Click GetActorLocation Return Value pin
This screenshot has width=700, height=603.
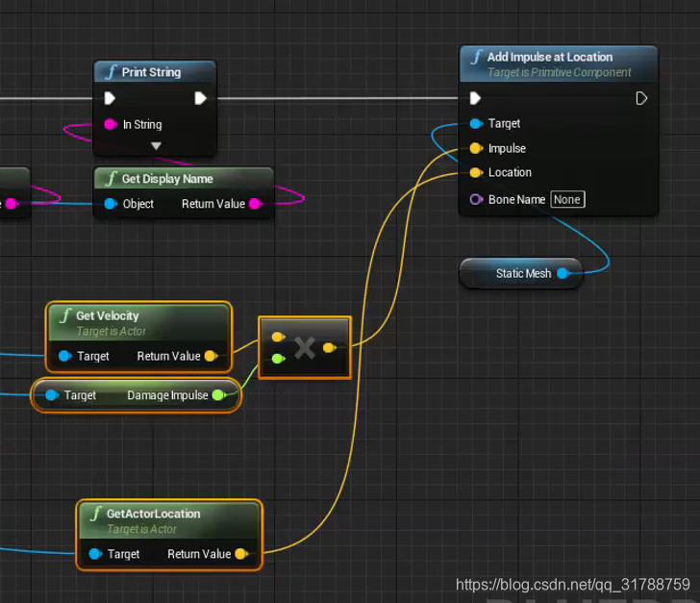tap(241, 554)
